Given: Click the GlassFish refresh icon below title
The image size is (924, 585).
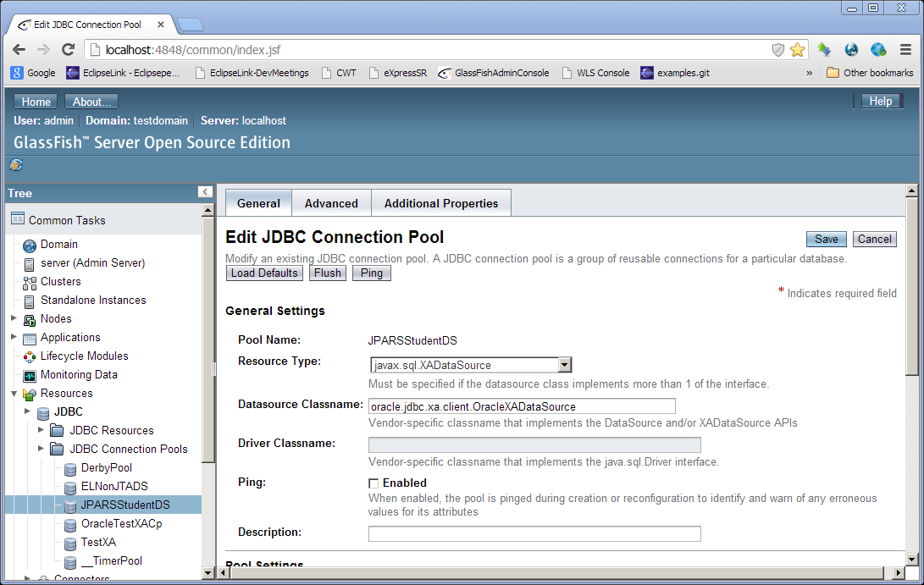Looking at the screenshot, I should (16, 165).
